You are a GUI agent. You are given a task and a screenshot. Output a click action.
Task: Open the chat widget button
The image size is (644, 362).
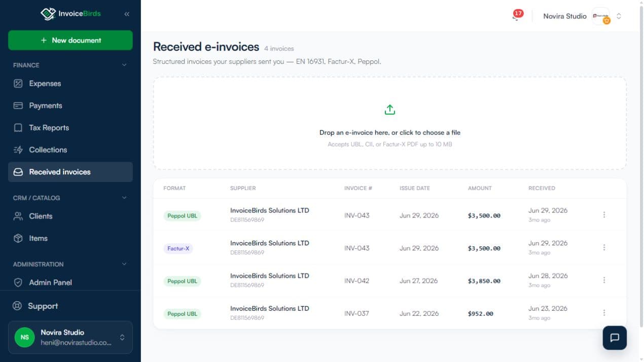tap(615, 338)
